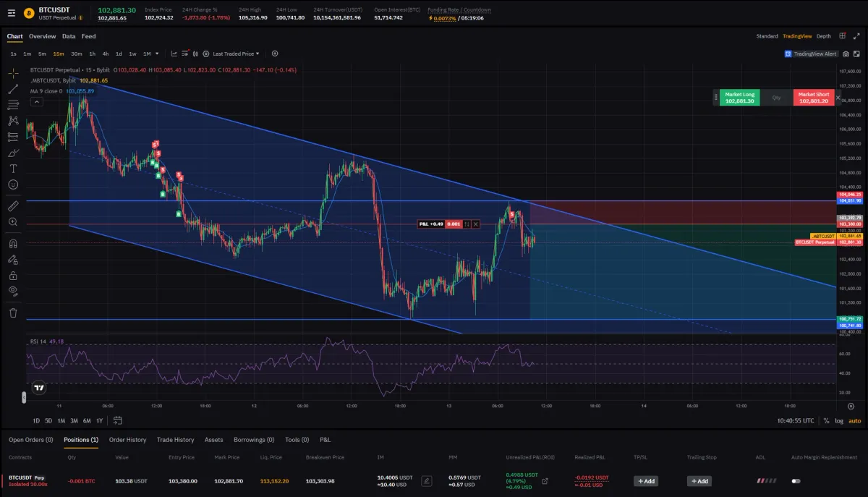Click the trash icon to remove drawings
The height and width of the screenshot is (497, 868).
coord(13,313)
